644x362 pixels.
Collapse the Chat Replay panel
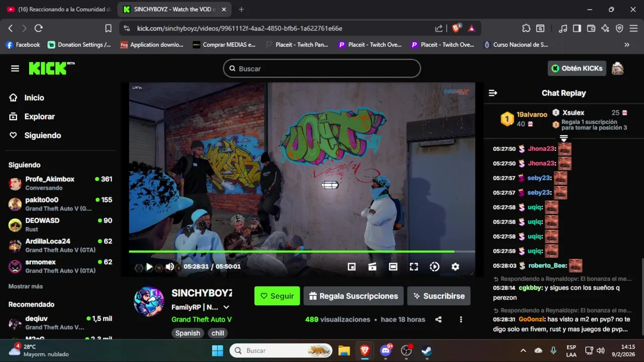click(493, 93)
